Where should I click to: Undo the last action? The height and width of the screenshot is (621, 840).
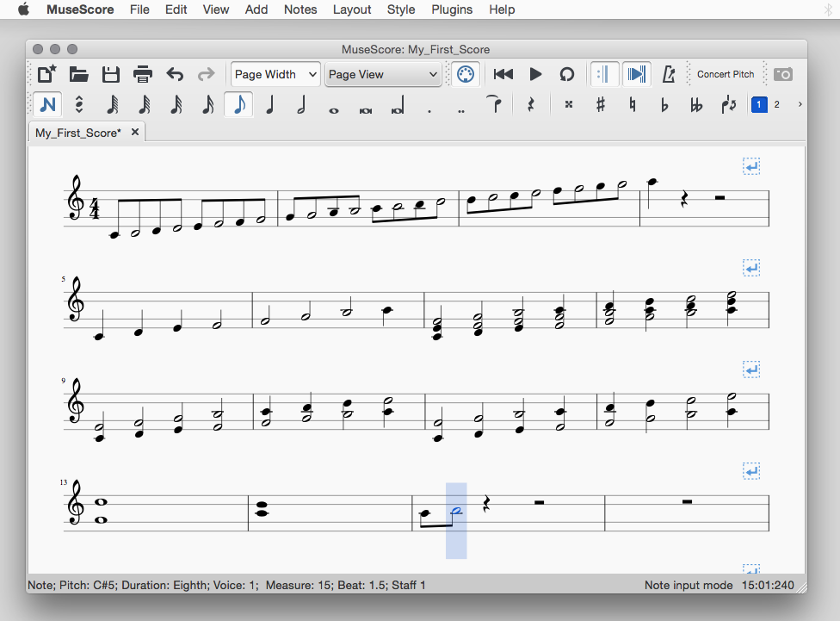coord(175,74)
